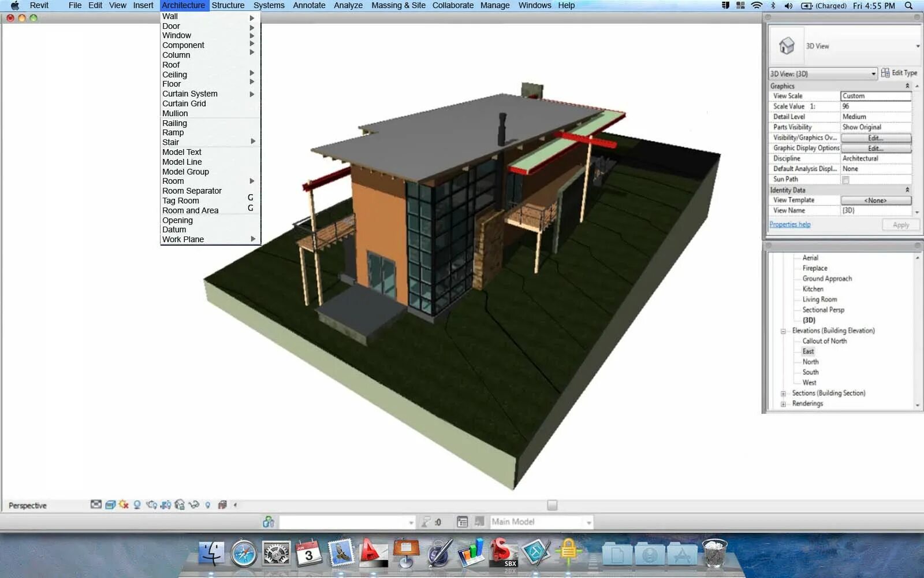Reveal hidden elements with lightbulb icon

(x=208, y=505)
